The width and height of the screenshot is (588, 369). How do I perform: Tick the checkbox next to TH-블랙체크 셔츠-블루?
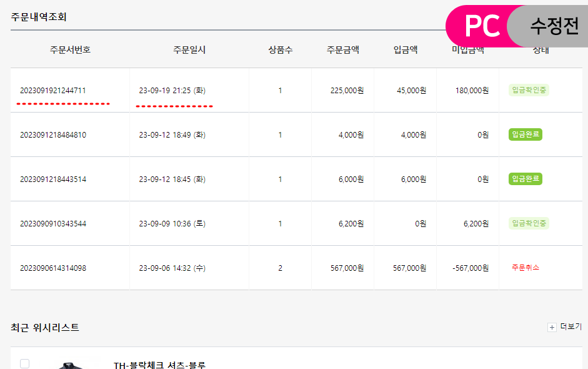coord(25,363)
